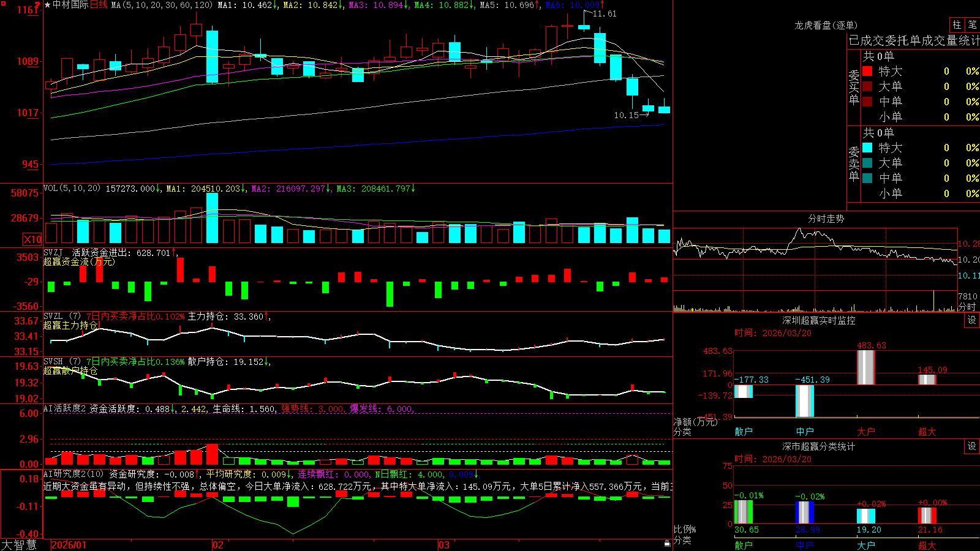The width and height of the screenshot is (980, 551).
Task: Click the 大智慧 logo at bottom-left
Action: tap(19, 545)
